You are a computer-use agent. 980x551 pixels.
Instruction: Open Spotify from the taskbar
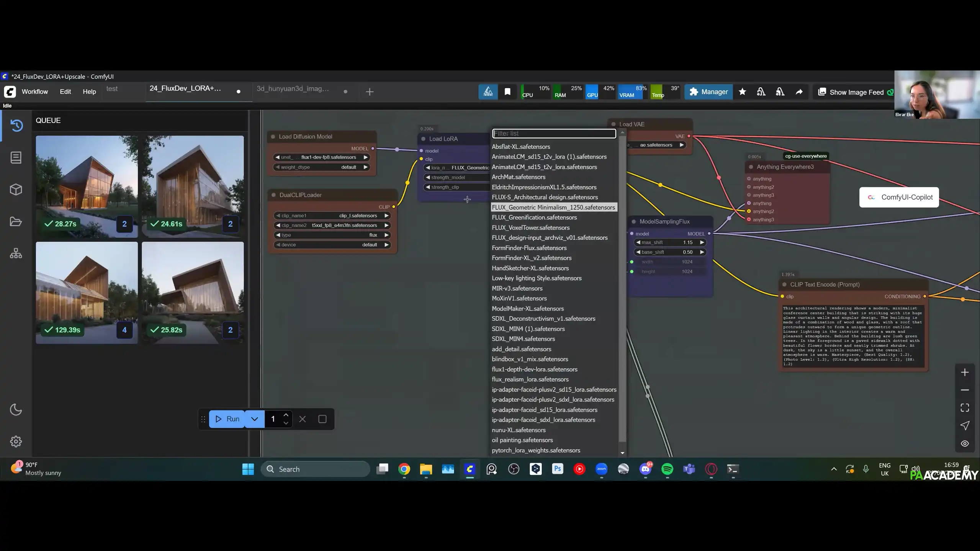(668, 469)
